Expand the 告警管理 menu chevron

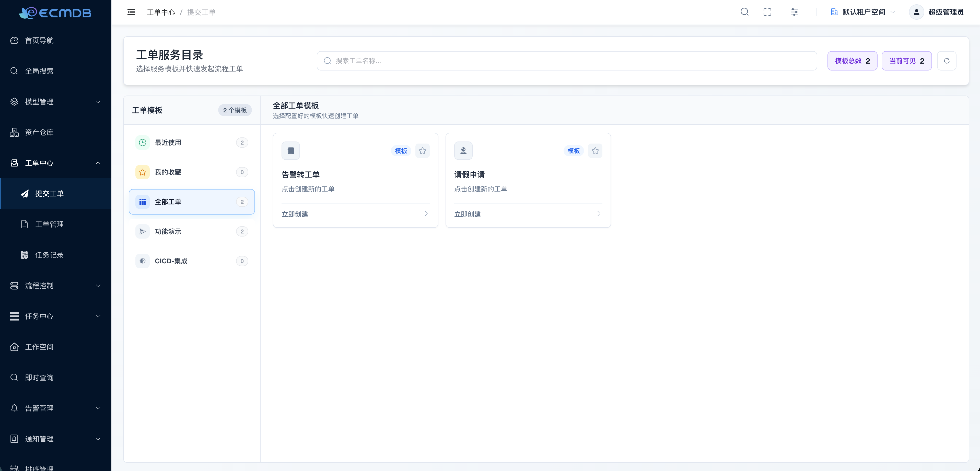[98, 408]
